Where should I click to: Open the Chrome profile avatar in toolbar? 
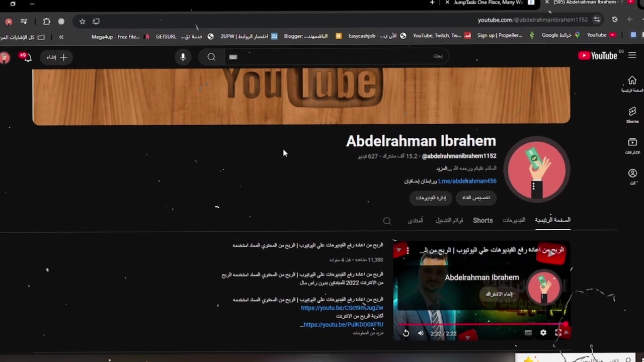9,22
